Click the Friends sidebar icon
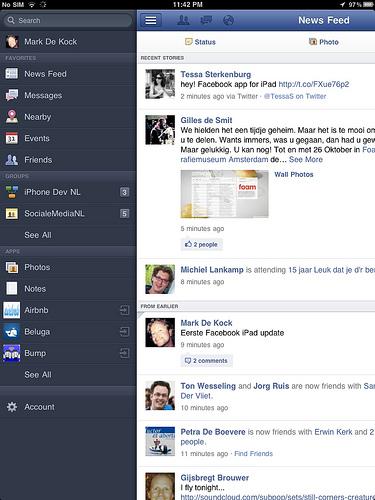 pos(12,160)
